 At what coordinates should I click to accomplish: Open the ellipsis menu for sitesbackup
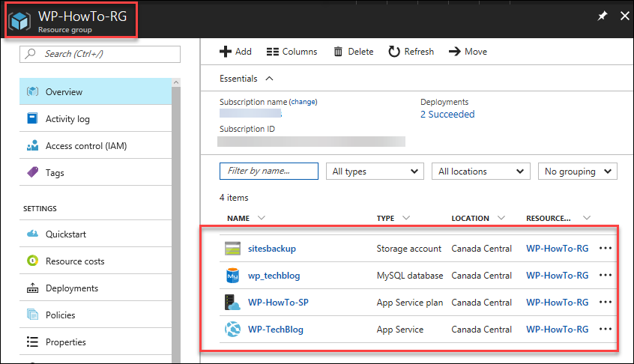[x=606, y=248]
